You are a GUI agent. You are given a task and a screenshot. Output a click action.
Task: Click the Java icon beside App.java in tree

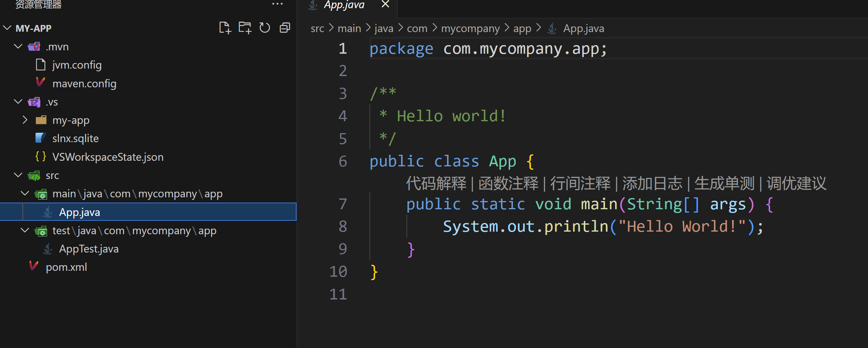pyautogui.click(x=47, y=212)
